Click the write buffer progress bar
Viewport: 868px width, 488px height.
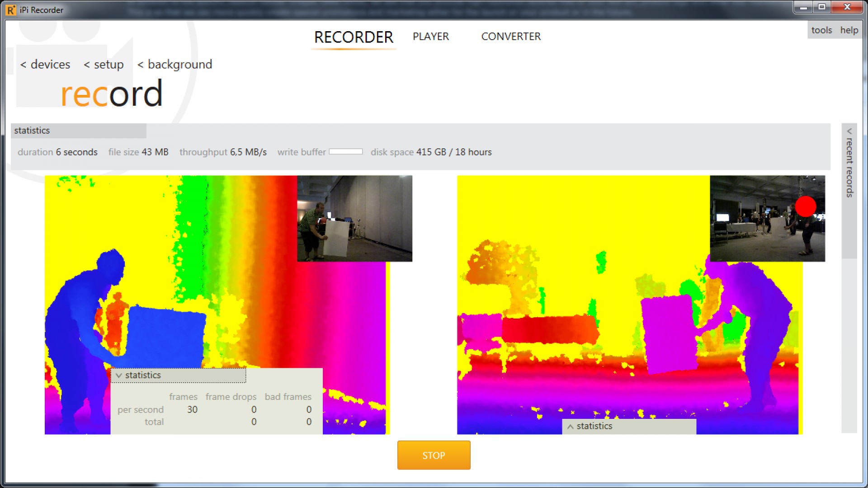[346, 152]
